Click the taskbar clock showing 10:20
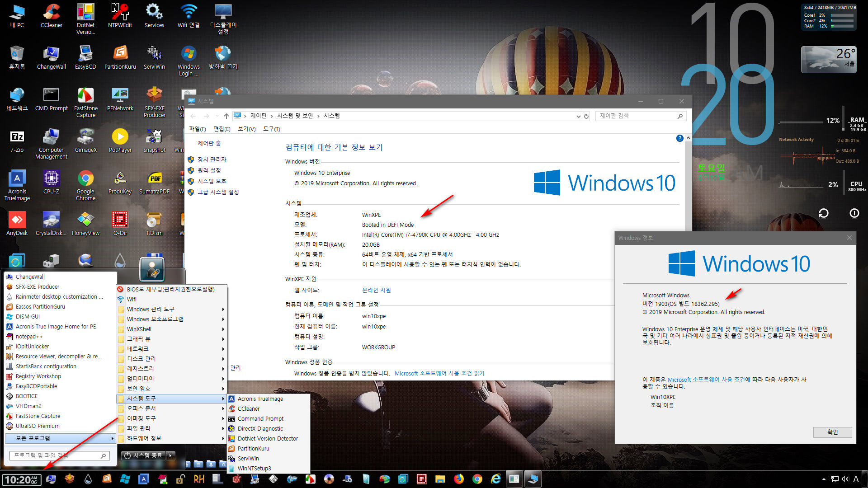868x488 pixels. (21, 480)
